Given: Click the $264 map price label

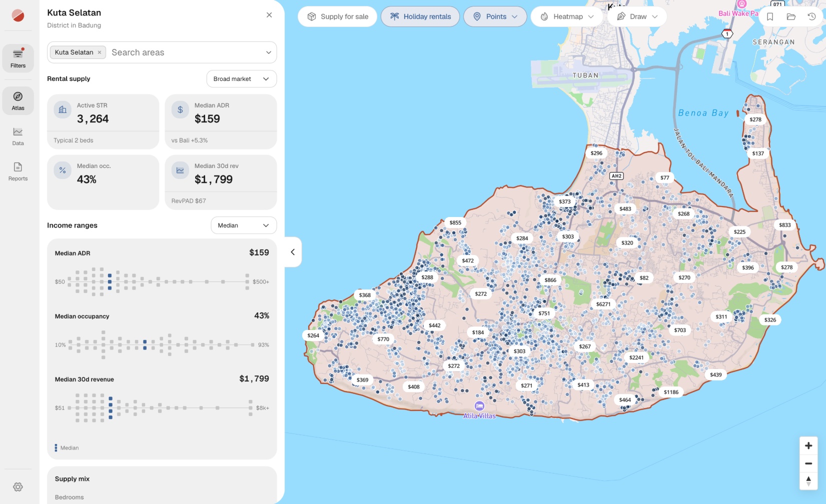Looking at the screenshot, I should pos(313,335).
